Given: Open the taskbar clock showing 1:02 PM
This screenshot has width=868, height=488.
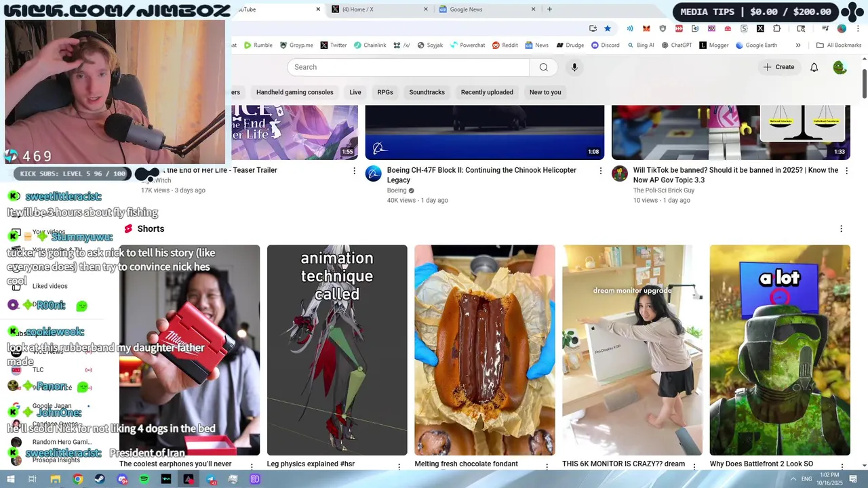Looking at the screenshot, I should coord(829,479).
